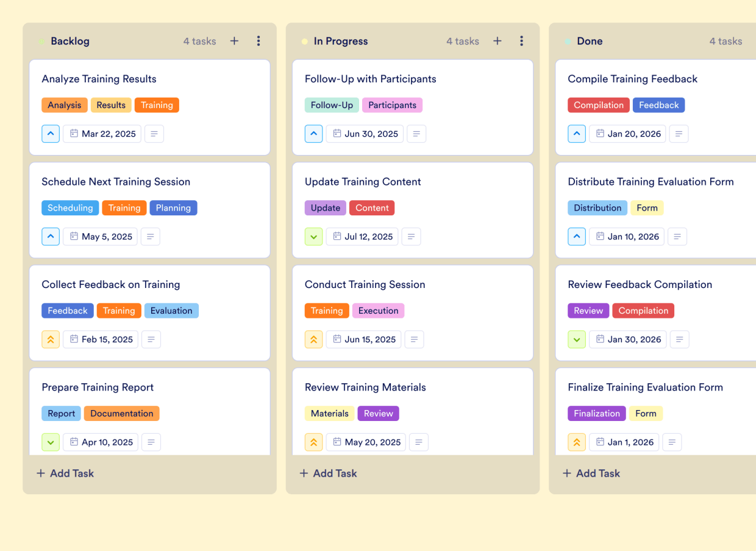Expand the priority chevron on Review Training Materials
Screen dimensions: 756x551
pos(313,442)
